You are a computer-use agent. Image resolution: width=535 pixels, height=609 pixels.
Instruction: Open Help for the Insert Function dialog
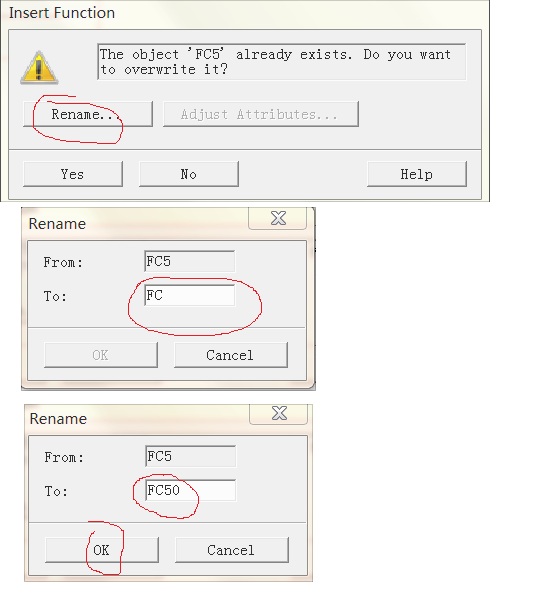point(417,174)
